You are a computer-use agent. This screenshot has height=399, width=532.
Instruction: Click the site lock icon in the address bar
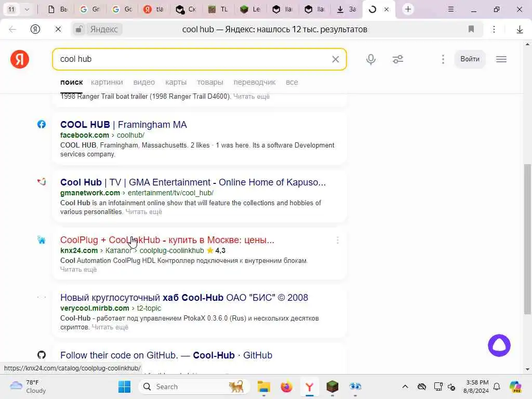(79, 29)
